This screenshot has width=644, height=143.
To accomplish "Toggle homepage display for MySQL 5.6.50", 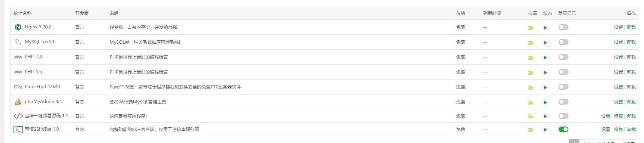I will coord(563,42).
